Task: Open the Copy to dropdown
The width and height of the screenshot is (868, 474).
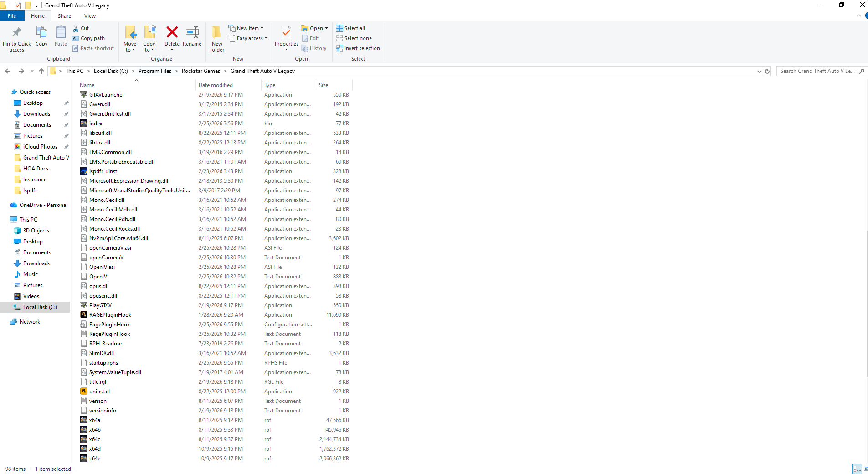Action: [x=149, y=39]
